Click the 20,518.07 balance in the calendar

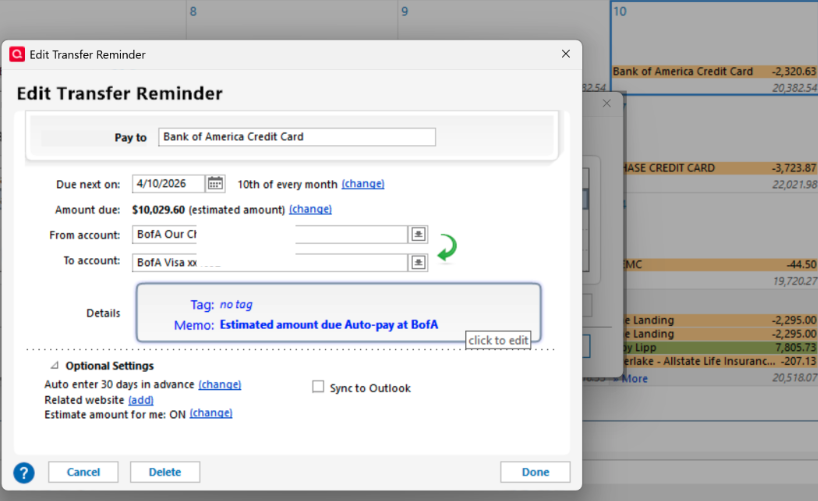click(794, 377)
